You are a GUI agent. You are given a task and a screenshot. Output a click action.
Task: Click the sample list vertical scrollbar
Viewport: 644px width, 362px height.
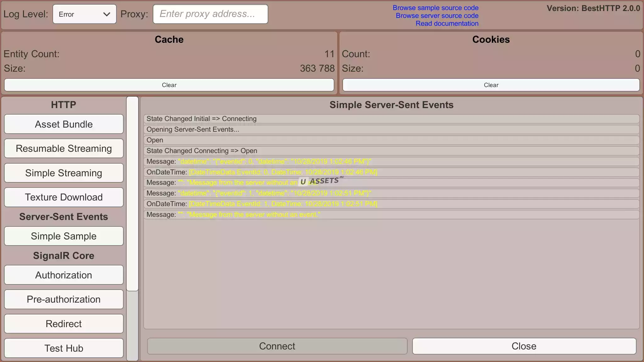[x=132, y=194]
